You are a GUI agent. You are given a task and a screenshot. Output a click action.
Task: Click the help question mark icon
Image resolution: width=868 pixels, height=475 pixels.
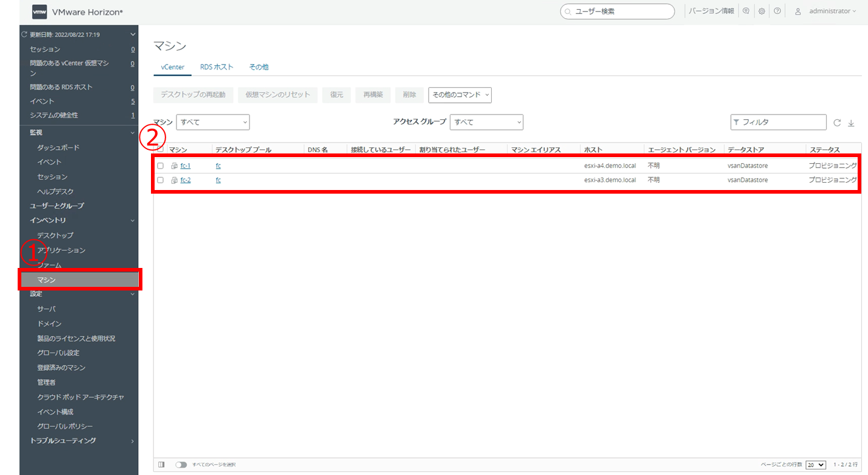point(777,11)
